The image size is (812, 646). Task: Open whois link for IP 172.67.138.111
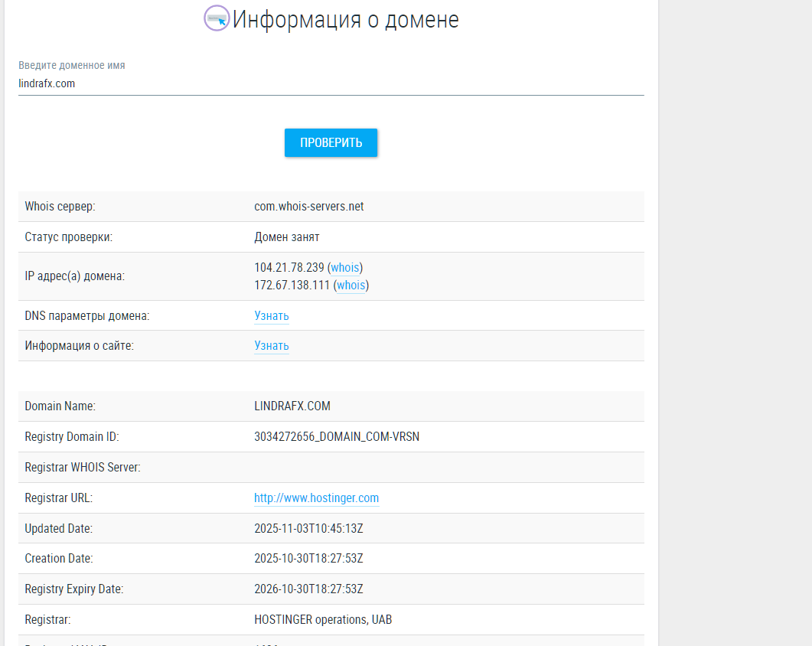point(351,285)
